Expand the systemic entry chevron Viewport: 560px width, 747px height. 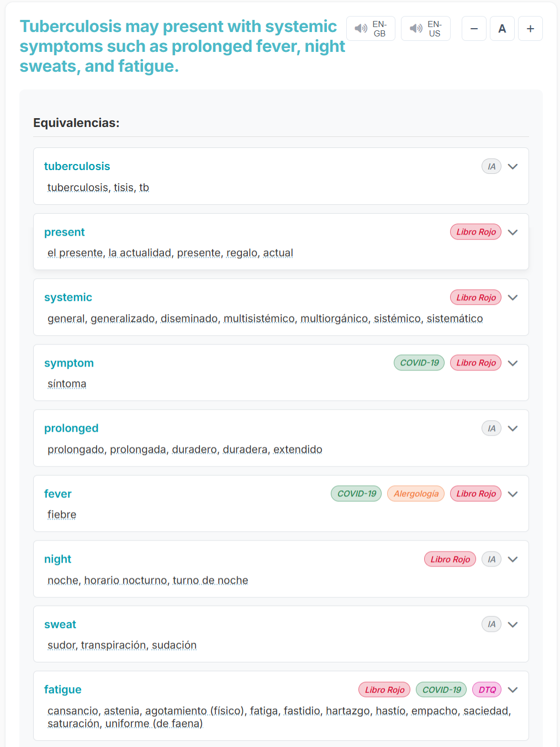513,298
